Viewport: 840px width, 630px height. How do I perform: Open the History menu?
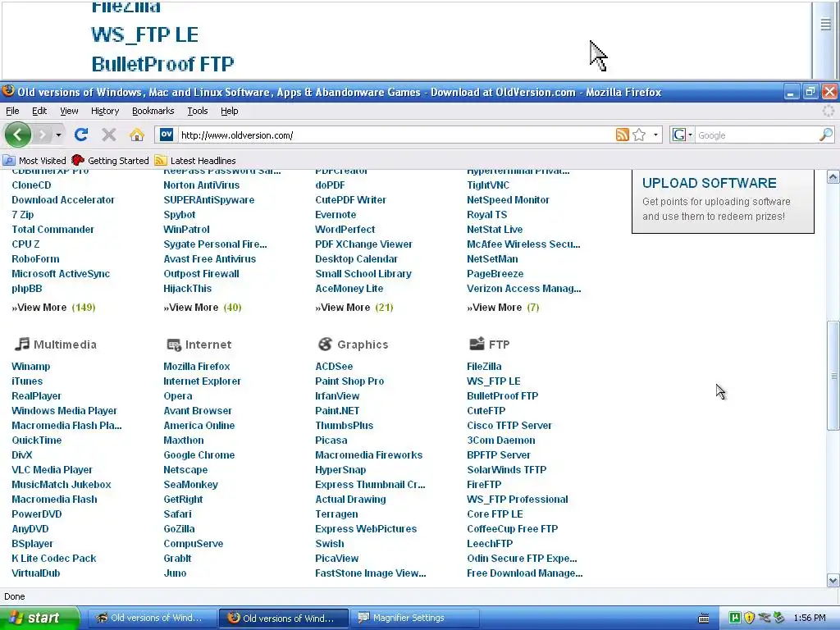tap(105, 111)
